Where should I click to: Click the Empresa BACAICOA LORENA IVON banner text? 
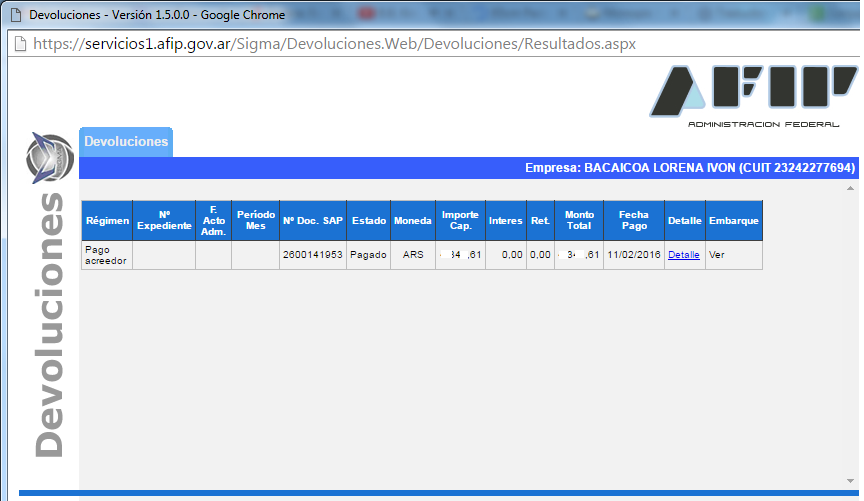[690, 168]
